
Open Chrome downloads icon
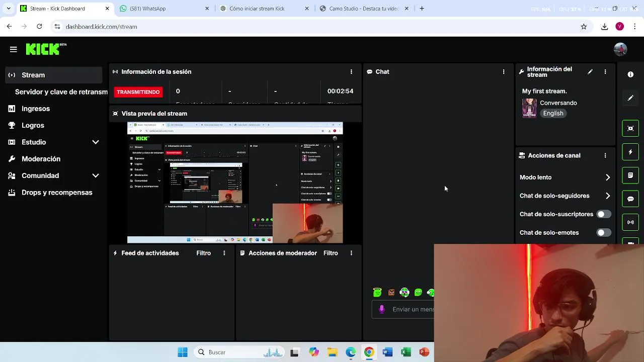coord(605,27)
